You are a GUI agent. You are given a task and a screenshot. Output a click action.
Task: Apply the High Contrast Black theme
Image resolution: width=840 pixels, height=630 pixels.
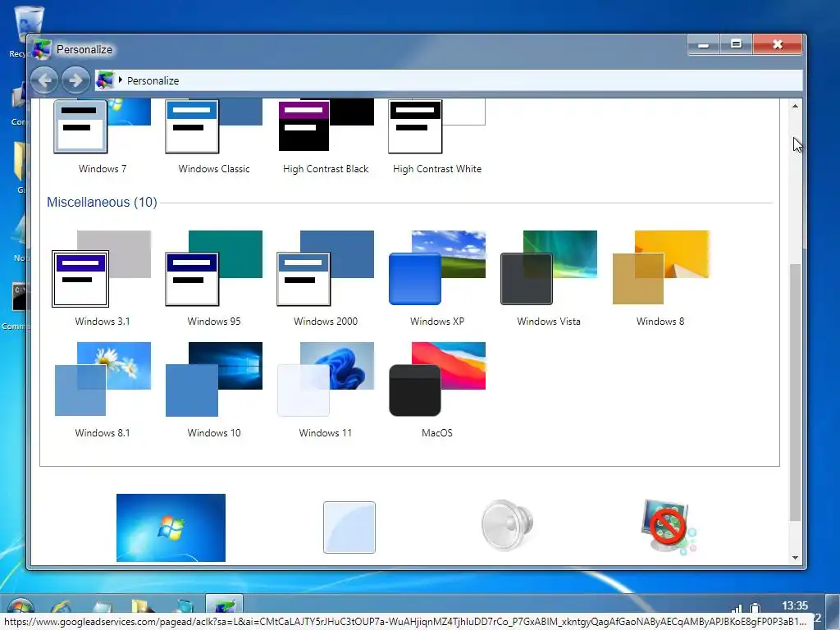point(325,137)
